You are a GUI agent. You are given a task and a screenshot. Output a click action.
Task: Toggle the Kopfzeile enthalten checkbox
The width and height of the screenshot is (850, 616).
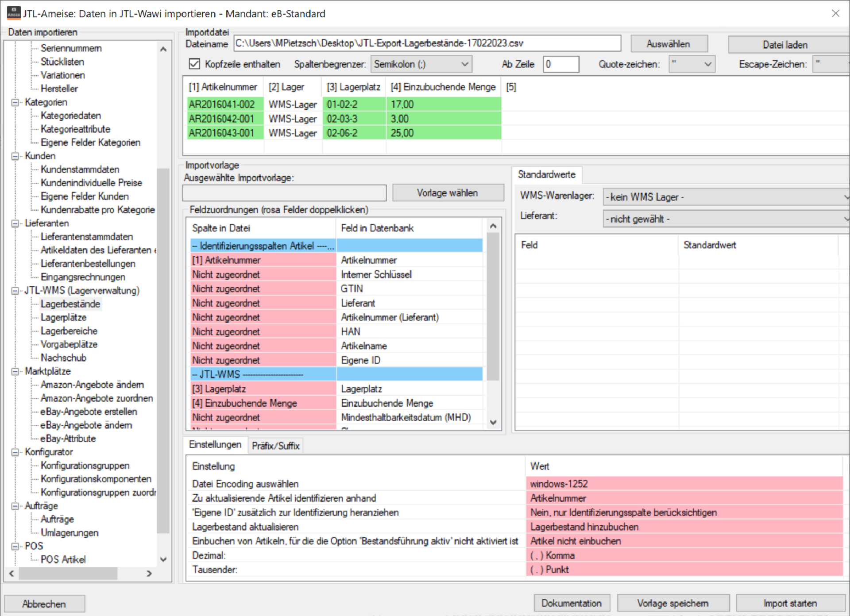click(x=194, y=64)
